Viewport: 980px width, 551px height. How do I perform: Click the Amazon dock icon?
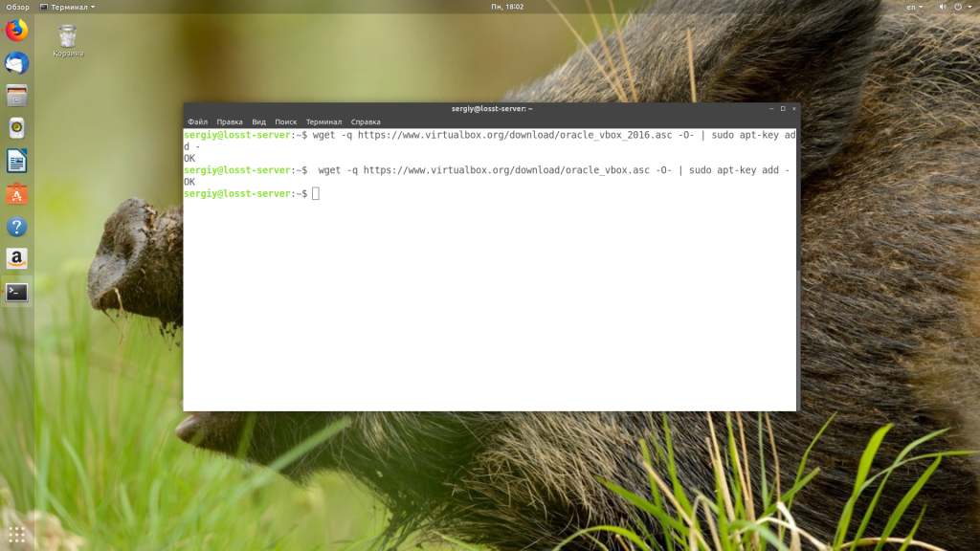pyautogui.click(x=17, y=258)
